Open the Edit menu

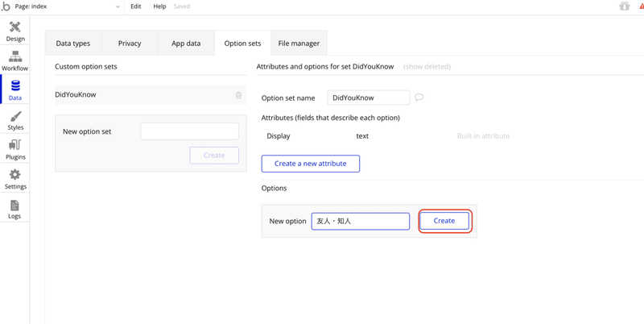point(136,6)
